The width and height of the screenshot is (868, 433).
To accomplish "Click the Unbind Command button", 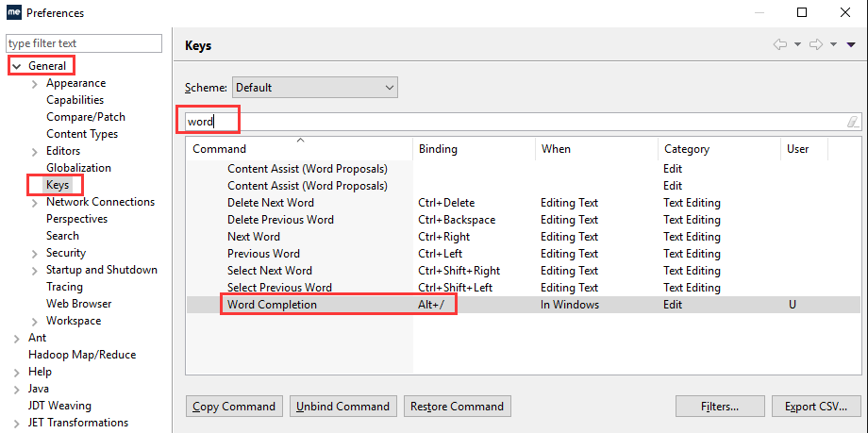I will pos(342,407).
